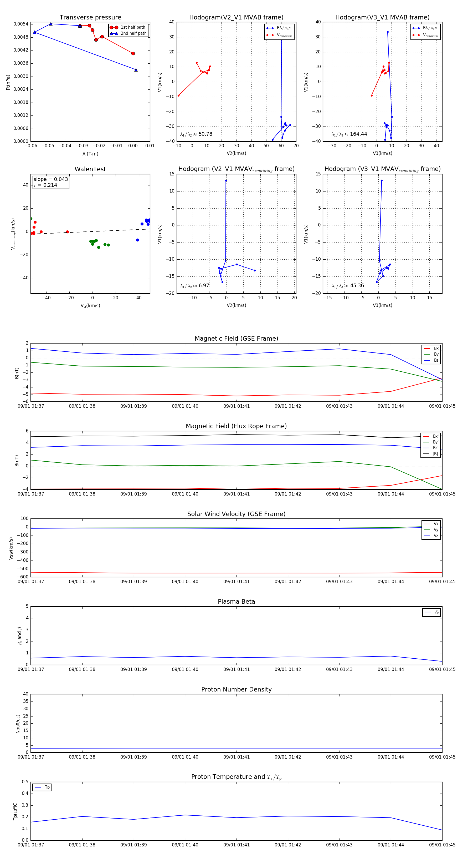
Task: Select the 'Bz' legend entry in GSE field plot
Action: click(x=431, y=360)
